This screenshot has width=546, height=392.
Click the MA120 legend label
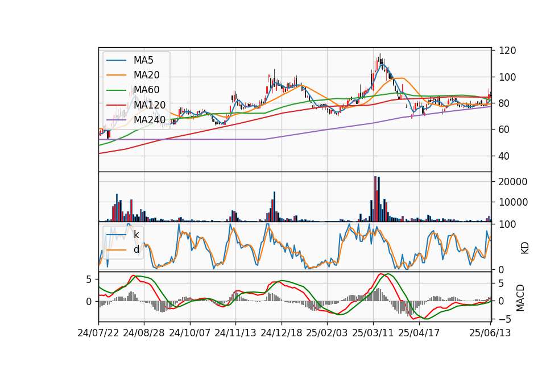tap(150, 105)
